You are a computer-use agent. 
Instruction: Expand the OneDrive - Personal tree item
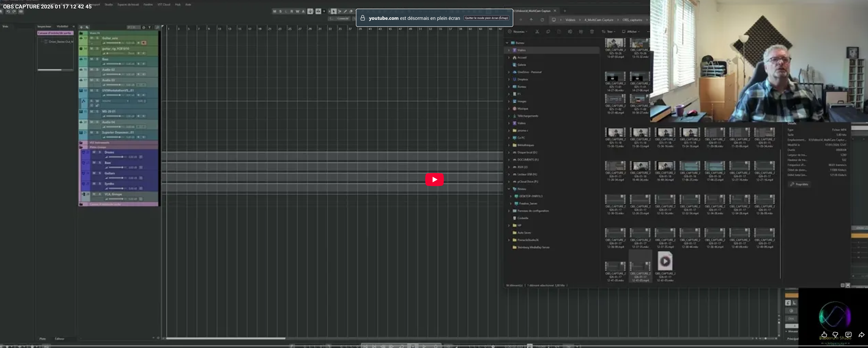(509, 72)
